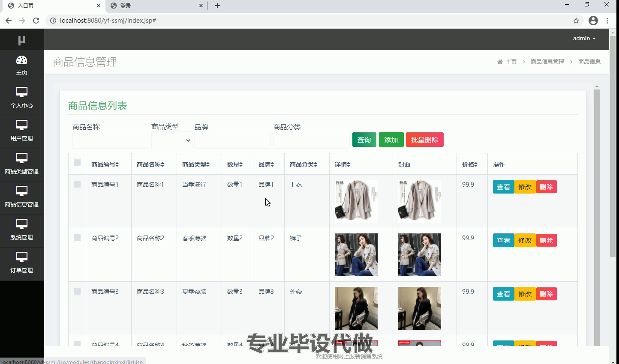Switch to the 入口页 browser tab
Viewport: 619px width, 364px height.
pos(54,6)
